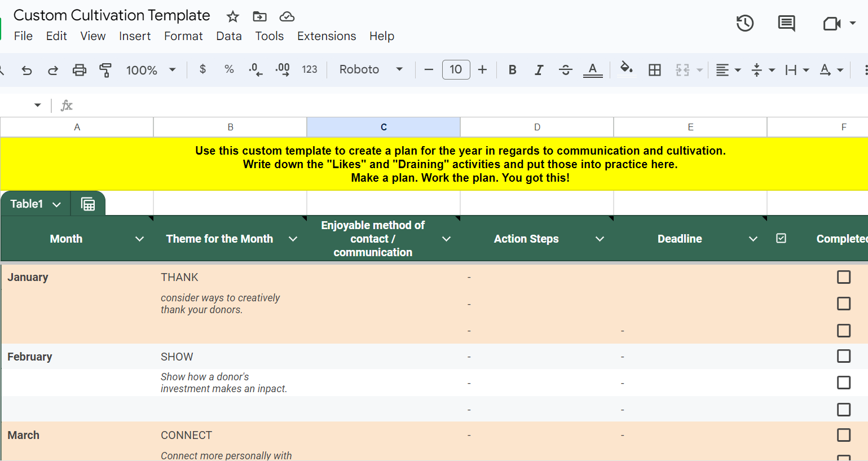868x461 pixels.
Task: Open the Roboto font dropdown
Action: point(371,69)
